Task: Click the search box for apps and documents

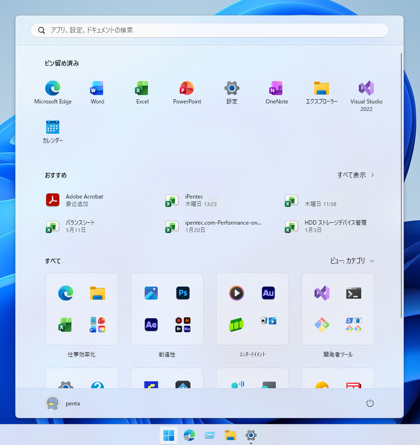Action: pyautogui.click(x=209, y=30)
